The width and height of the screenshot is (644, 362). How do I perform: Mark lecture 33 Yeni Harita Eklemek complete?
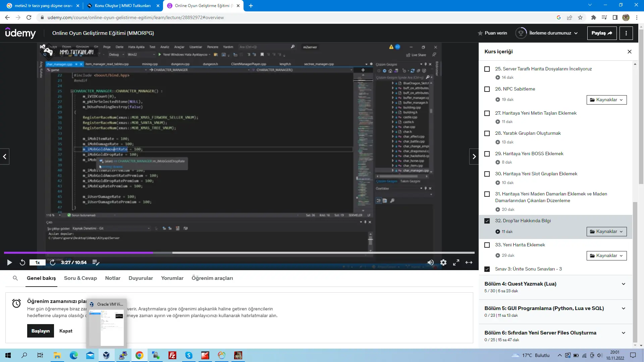click(487, 245)
